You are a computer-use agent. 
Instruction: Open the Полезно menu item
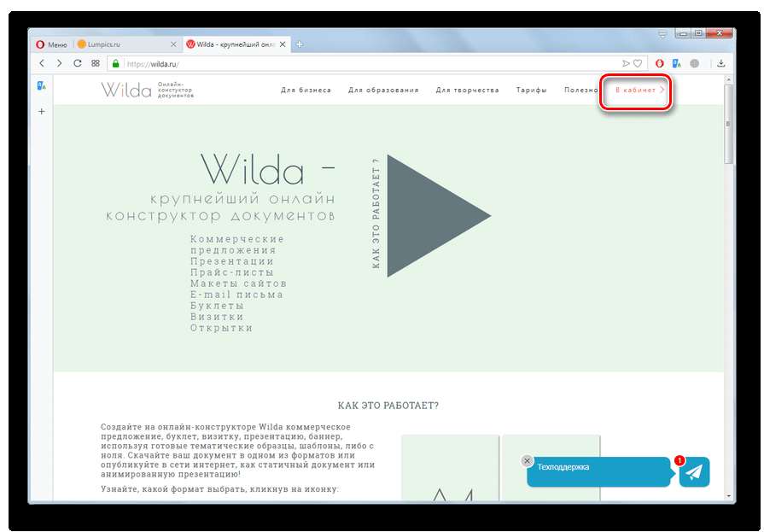click(580, 91)
